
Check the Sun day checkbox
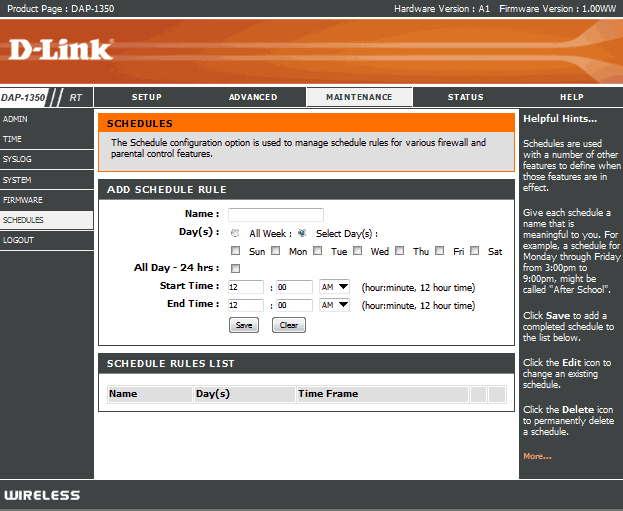click(x=236, y=252)
